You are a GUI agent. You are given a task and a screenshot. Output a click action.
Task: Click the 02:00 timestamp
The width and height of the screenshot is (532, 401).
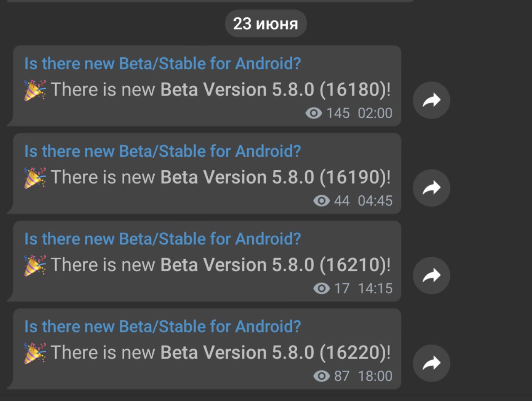coord(375,113)
